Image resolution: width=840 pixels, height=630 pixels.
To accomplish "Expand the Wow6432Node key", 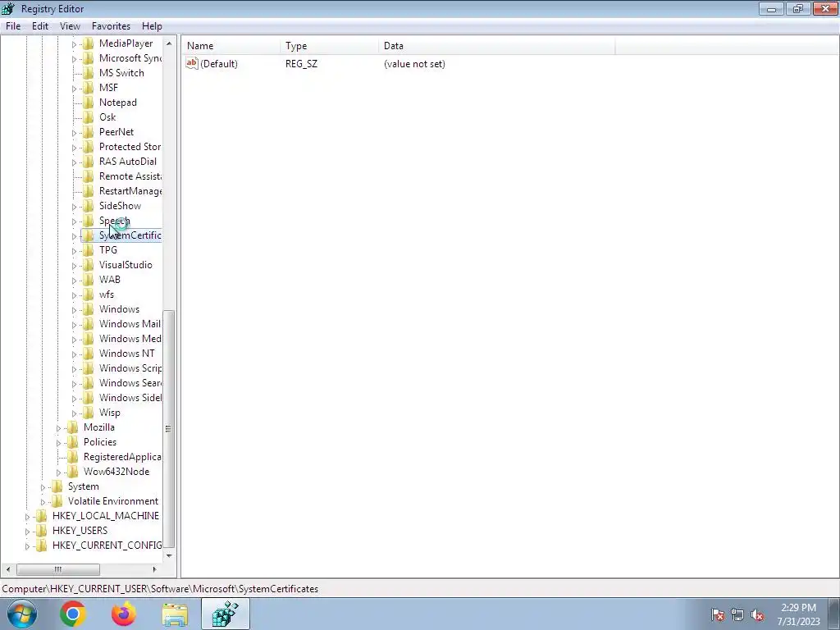I will tap(58, 472).
